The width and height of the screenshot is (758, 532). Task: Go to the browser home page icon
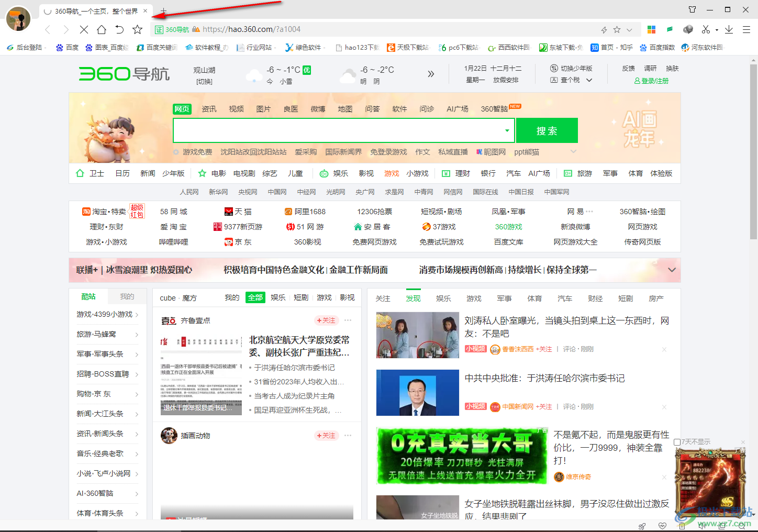102,29
